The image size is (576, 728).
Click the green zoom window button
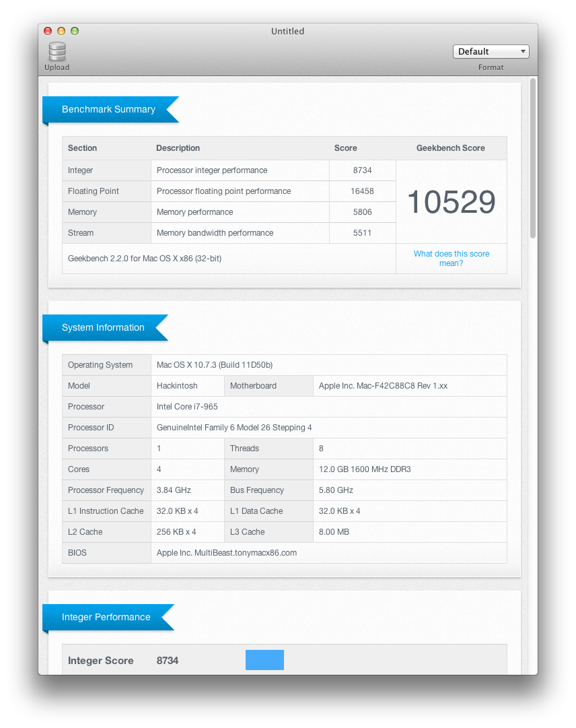(x=75, y=31)
